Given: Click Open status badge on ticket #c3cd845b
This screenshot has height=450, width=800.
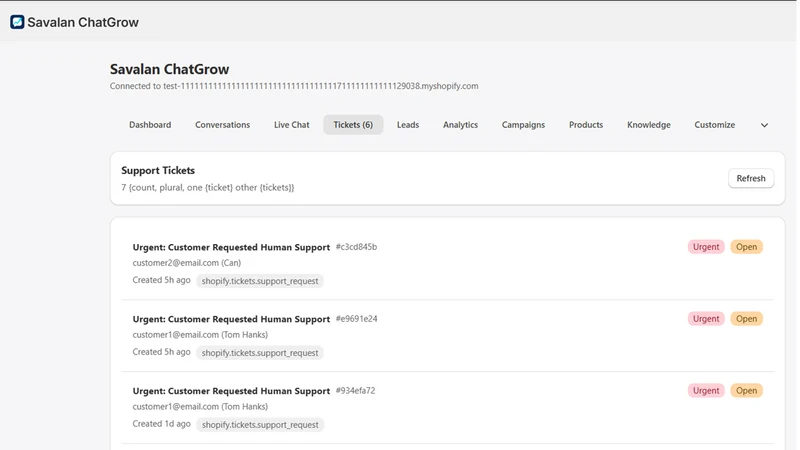Looking at the screenshot, I should pos(746,247).
